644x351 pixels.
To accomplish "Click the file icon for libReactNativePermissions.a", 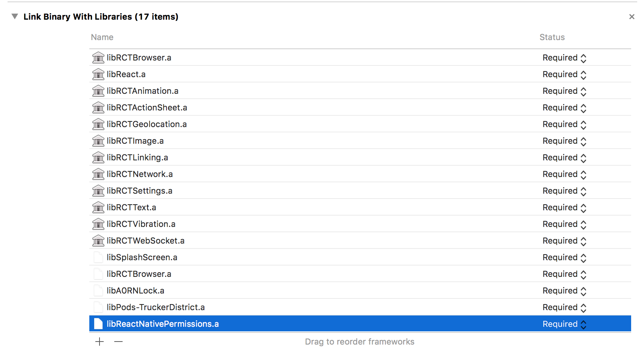I will point(98,324).
